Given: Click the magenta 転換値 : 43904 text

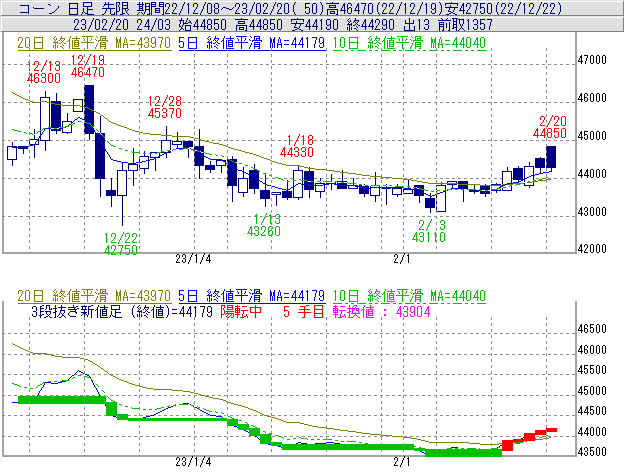Looking at the screenshot, I should 382,311.
